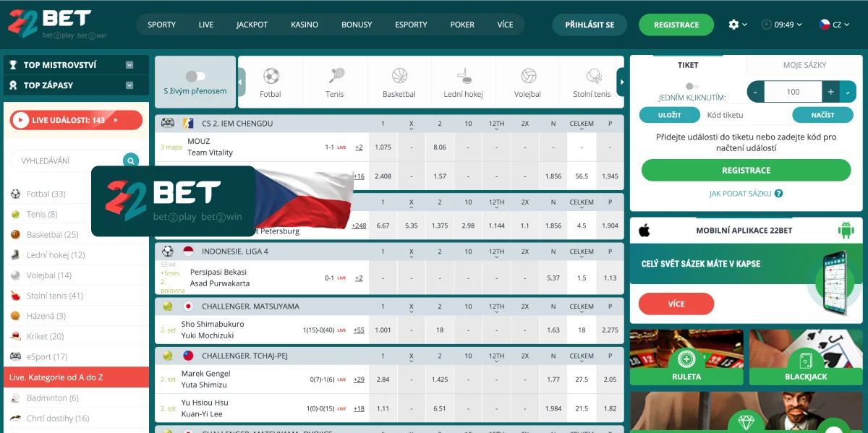Increase stake with the plus stepper

[829, 92]
